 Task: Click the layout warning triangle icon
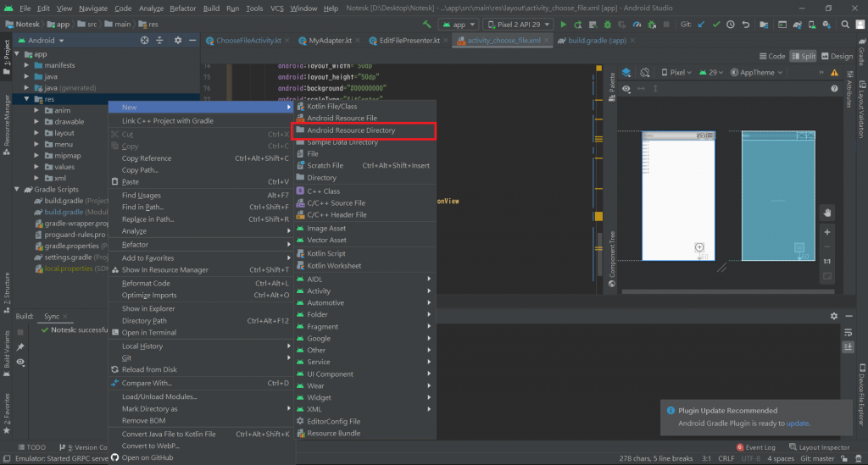point(834,73)
